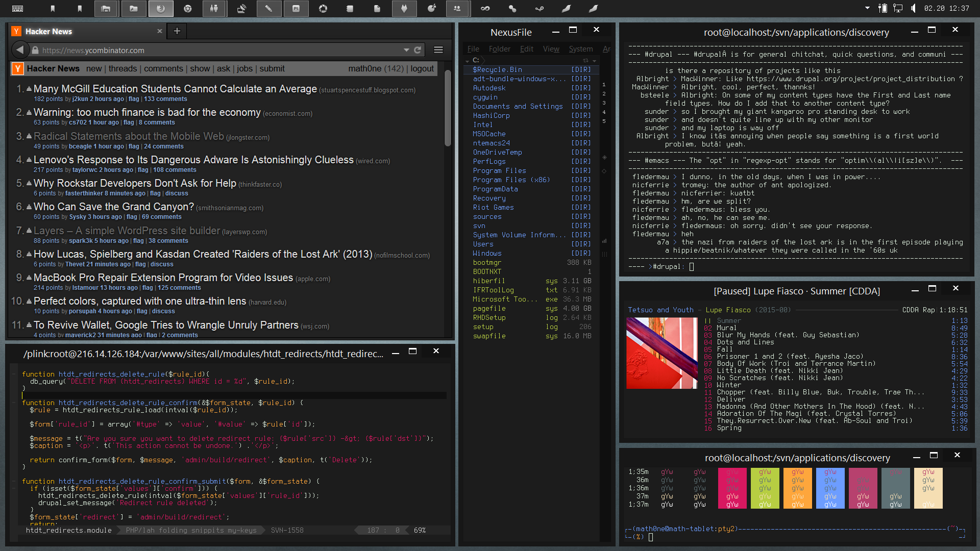Open the URL bar history dropdown arrow

[x=406, y=50]
